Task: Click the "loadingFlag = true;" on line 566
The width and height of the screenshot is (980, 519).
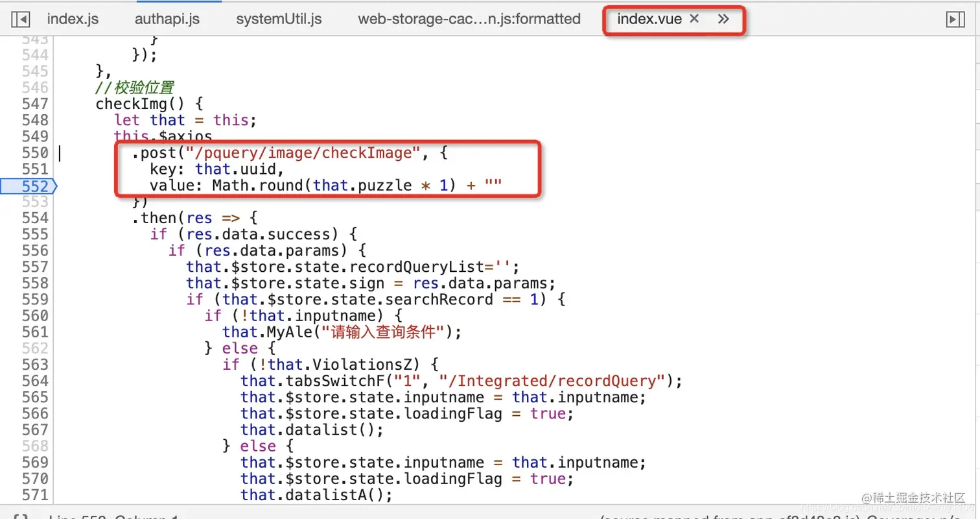Action: (x=489, y=413)
